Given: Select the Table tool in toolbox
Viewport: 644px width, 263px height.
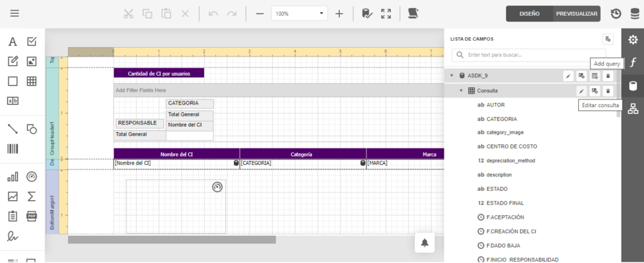Looking at the screenshot, I should point(31,81).
